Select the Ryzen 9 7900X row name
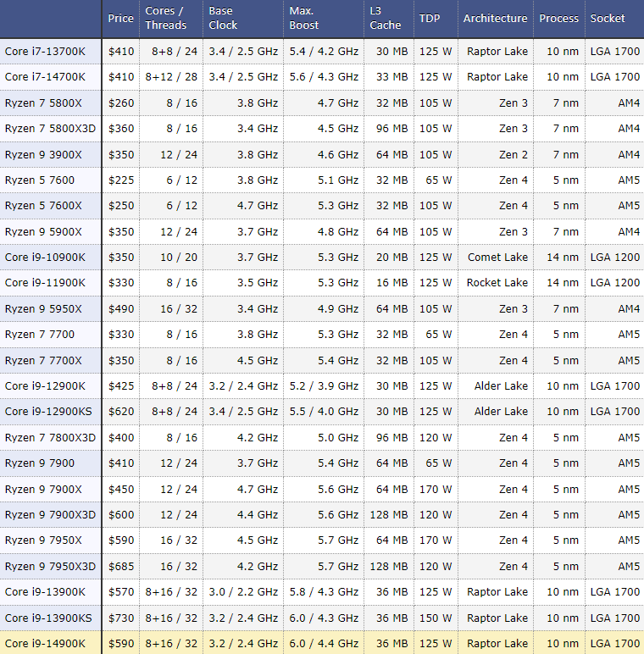 point(43,490)
